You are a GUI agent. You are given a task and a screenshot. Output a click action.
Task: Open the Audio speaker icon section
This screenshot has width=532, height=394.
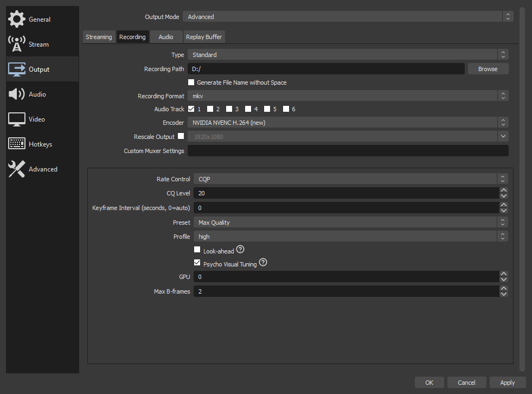tap(17, 94)
